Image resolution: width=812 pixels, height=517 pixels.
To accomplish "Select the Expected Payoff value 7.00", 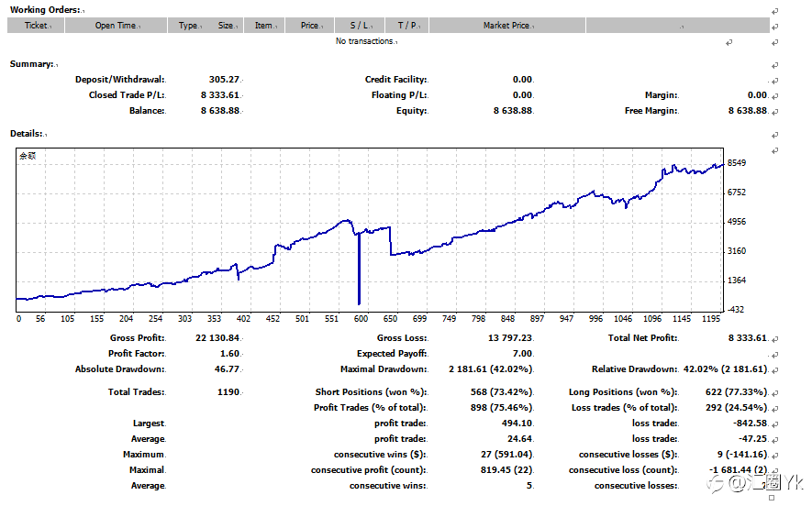I will pos(522,354).
